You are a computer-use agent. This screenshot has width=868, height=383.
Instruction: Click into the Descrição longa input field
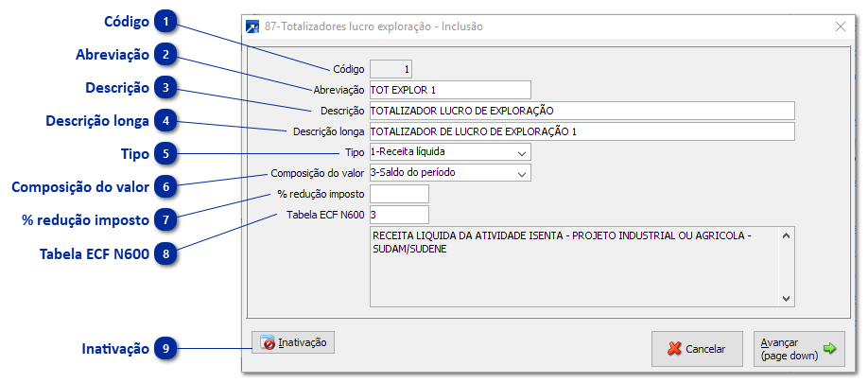[582, 131]
